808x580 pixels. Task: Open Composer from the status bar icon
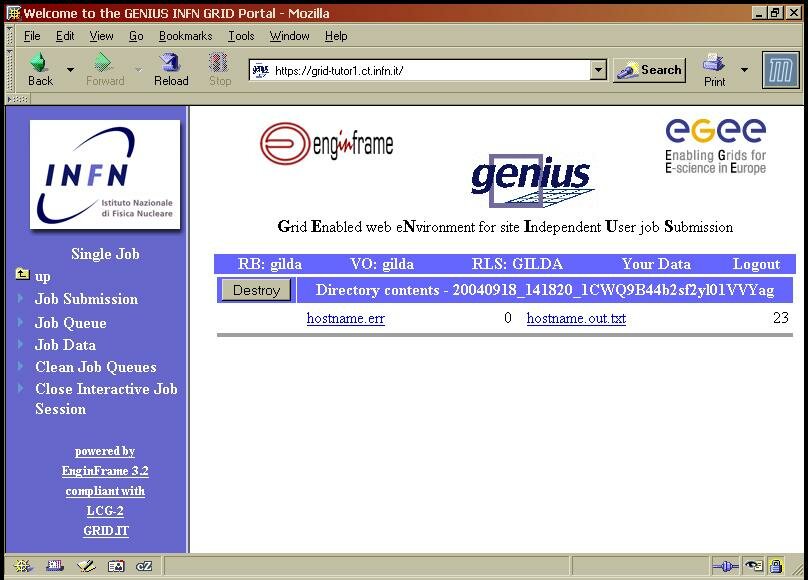point(86,566)
